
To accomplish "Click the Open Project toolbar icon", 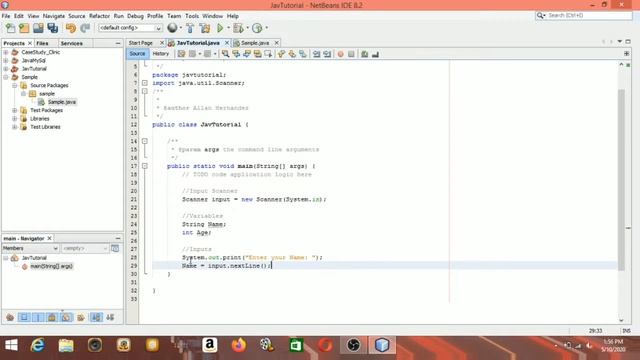I will (38, 28).
